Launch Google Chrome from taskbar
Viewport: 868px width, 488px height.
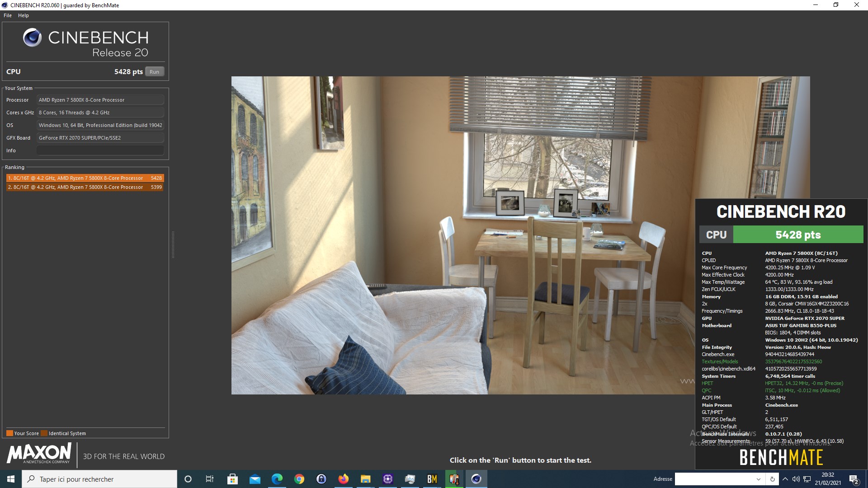(299, 479)
